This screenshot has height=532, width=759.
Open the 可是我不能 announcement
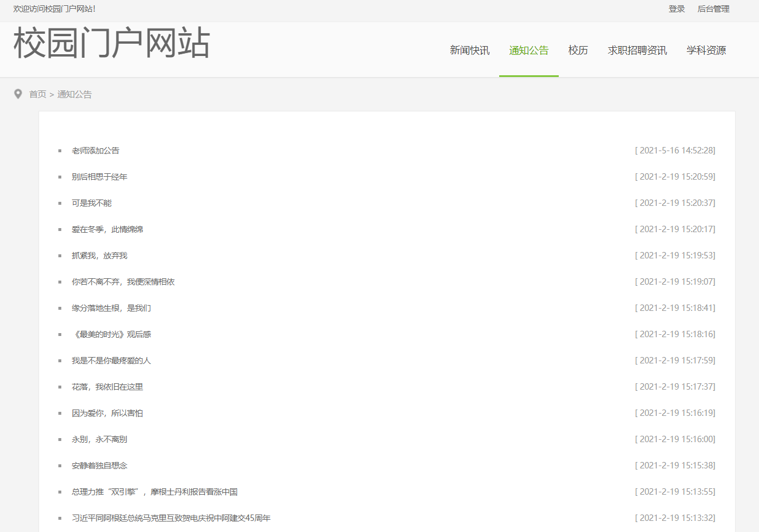92,203
